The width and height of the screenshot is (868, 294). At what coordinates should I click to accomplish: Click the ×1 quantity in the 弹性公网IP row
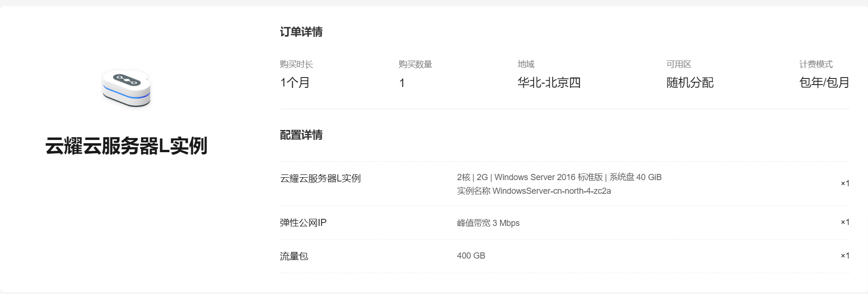(x=845, y=222)
